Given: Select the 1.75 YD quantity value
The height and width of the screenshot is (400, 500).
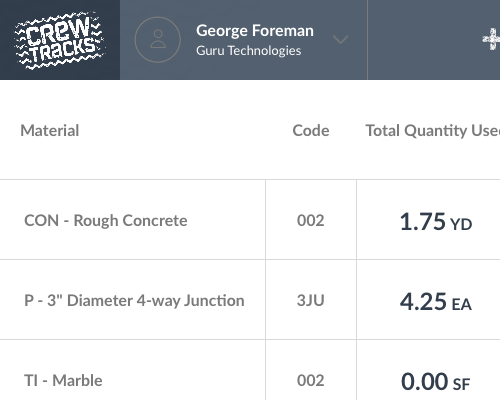Looking at the screenshot, I should pyautogui.click(x=436, y=222).
